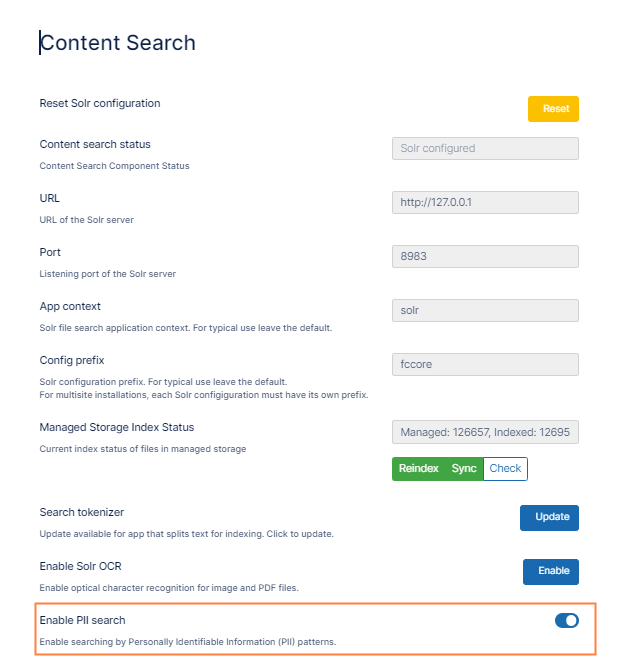Click the Content search status field
The image size is (633, 662).
(485, 149)
